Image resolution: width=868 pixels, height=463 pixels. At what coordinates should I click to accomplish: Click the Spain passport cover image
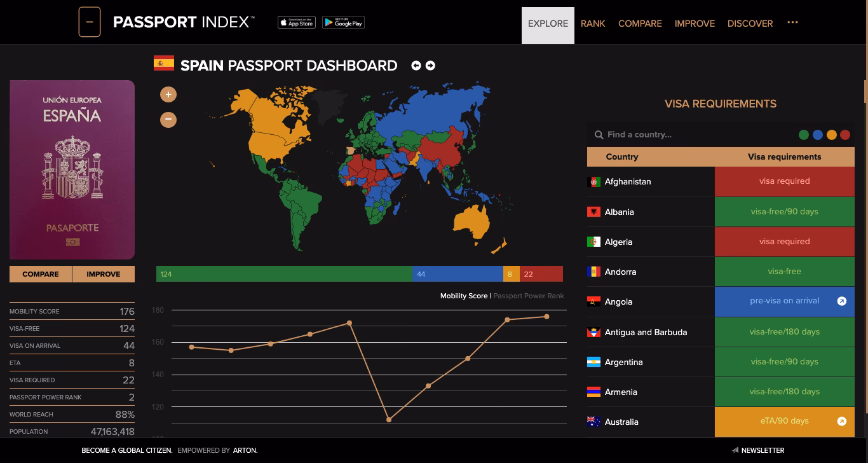pyautogui.click(x=72, y=170)
